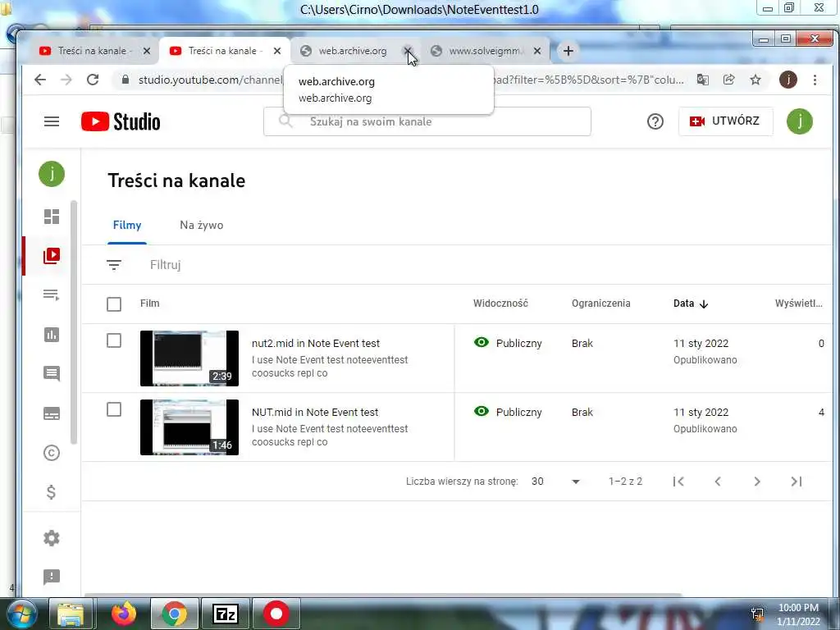Click the share page icon

coord(728,80)
